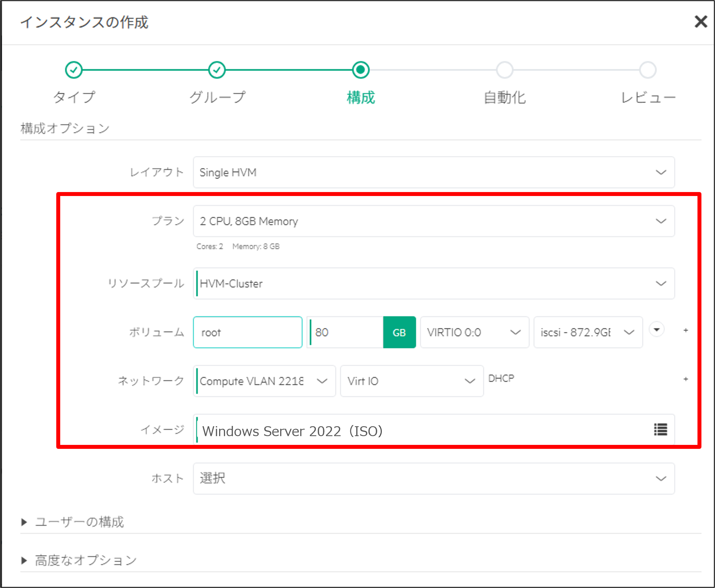Click the レビュー step circle indicator
Screen dimensions: 715x588
[x=647, y=70]
